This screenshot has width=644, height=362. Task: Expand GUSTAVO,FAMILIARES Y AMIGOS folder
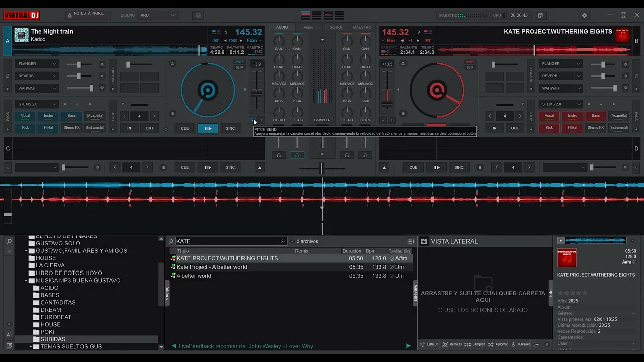tap(26, 251)
